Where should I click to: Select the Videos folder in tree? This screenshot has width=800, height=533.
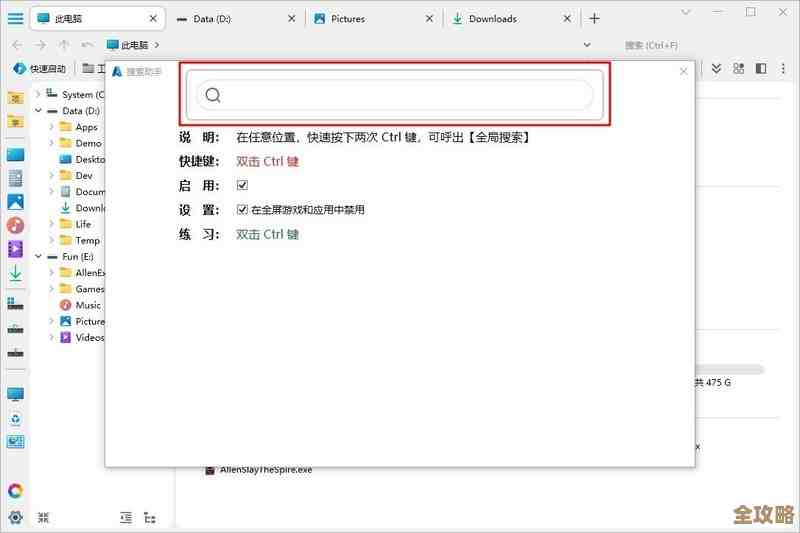click(90, 338)
